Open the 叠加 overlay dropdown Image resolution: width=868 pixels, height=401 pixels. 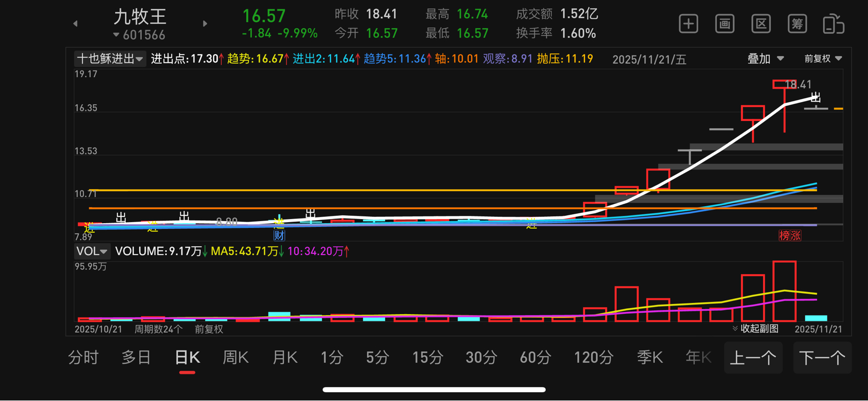point(765,59)
